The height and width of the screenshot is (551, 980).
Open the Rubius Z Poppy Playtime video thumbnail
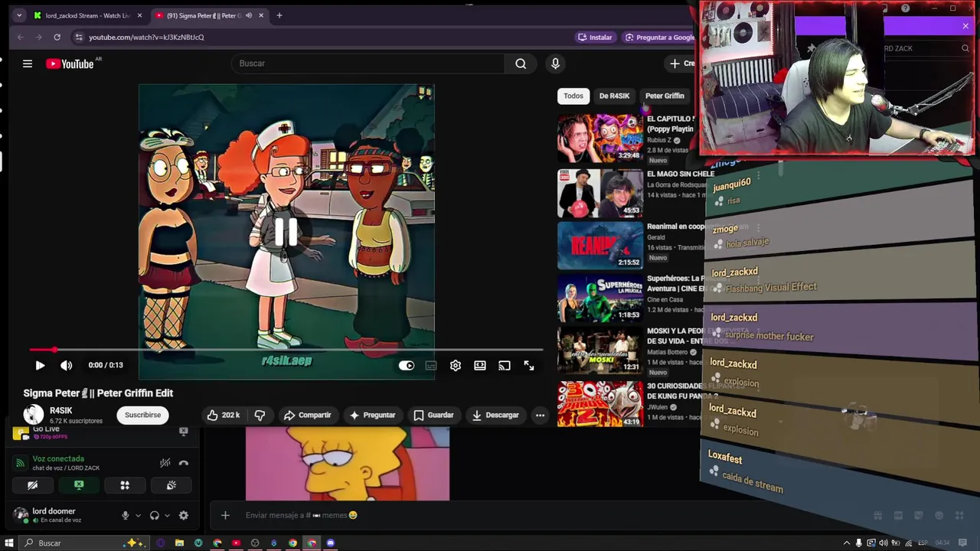tap(600, 139)
